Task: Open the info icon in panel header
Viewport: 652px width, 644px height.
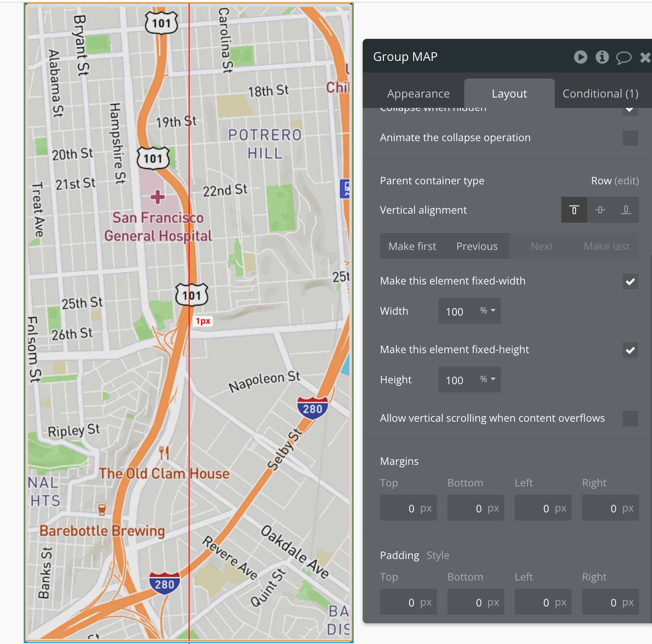Action: (602, 57)
